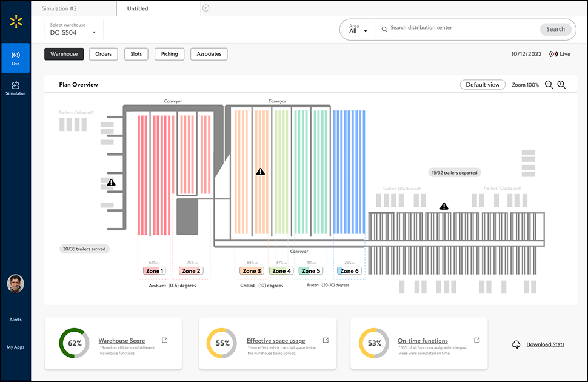Click the Warehouse Score 62% gauge
The image size is (588, 382).
pos(74,343)
